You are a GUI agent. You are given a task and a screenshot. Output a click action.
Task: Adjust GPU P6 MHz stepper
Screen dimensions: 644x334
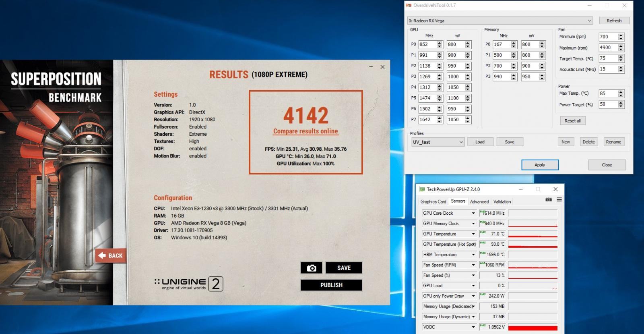click(x=440, y=109)
